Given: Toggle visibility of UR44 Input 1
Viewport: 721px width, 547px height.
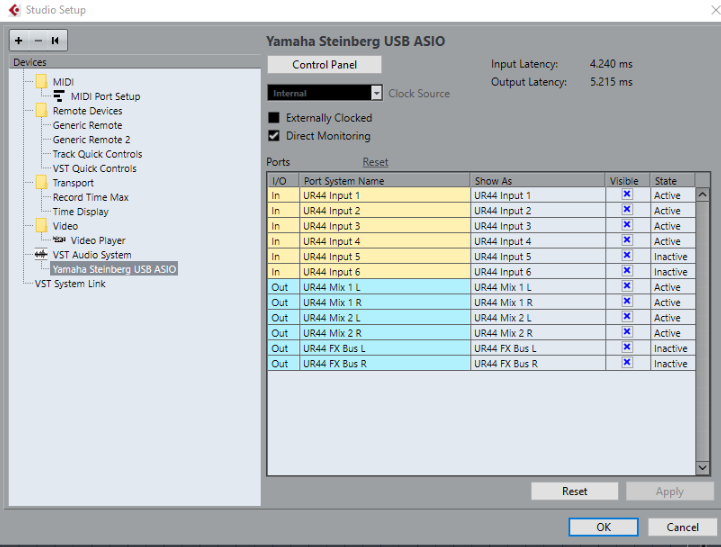Looking at the screenshot, I should coord(626,194).
